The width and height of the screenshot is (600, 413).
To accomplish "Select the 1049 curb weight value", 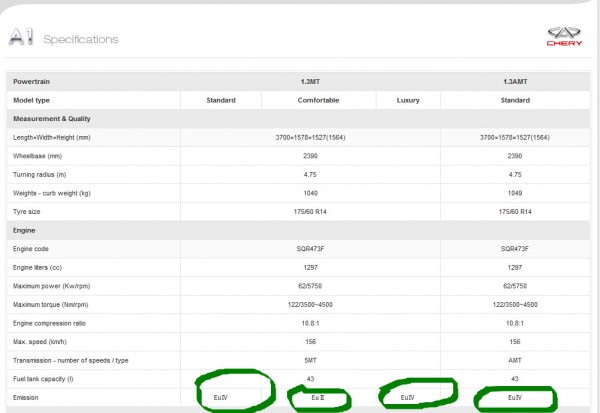I will coord(515,193).
